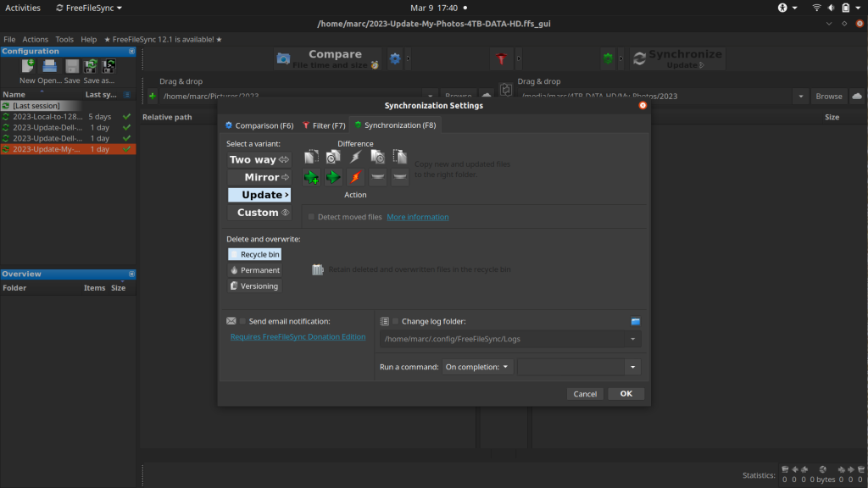
Task: Click the log folder path input field
Action: (503, 339)
